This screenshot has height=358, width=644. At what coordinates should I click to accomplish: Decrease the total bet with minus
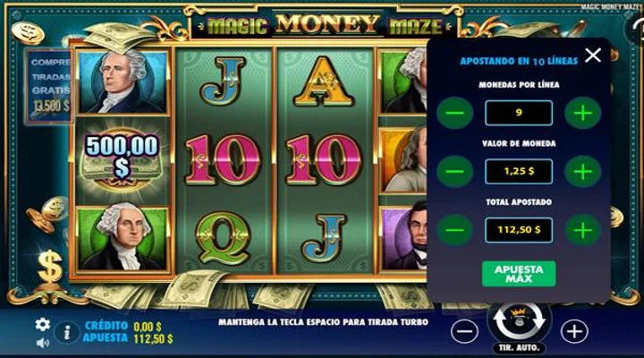point(454,230)
